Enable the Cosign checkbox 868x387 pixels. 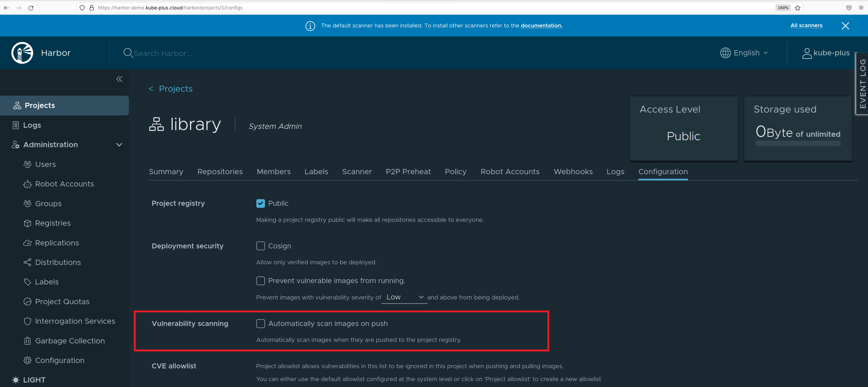point(260,246)
